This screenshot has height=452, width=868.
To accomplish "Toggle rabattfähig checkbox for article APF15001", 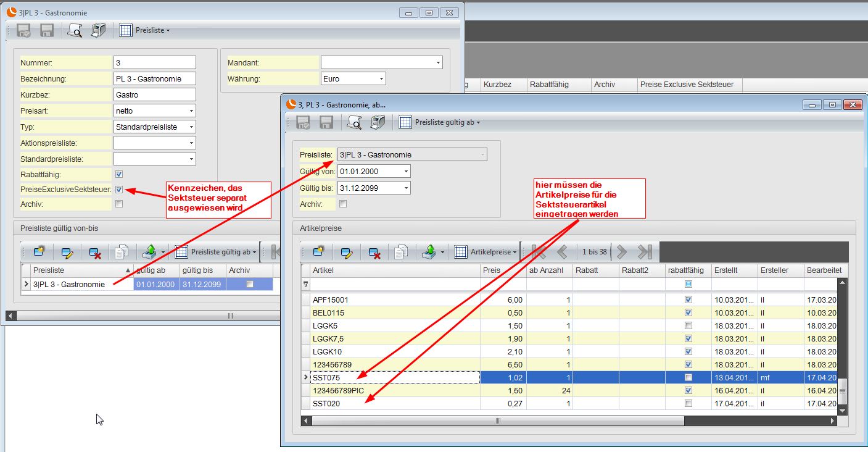I will (x=688, y=299).
